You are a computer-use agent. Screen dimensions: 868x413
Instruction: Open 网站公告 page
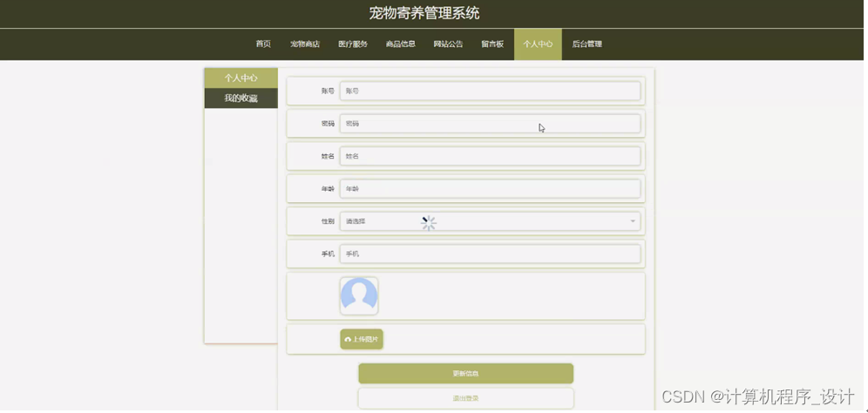[448, 44]
